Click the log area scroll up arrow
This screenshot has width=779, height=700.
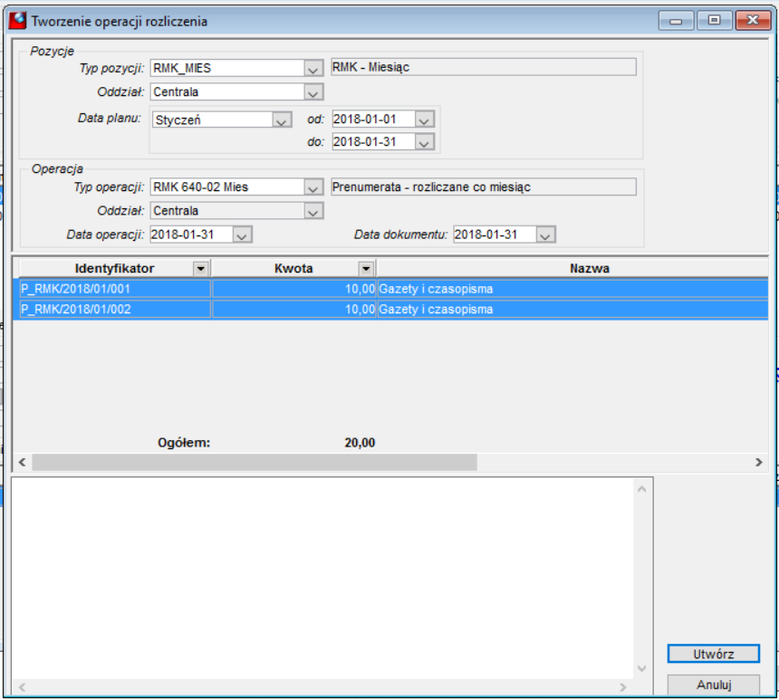(x=642, y=489)
